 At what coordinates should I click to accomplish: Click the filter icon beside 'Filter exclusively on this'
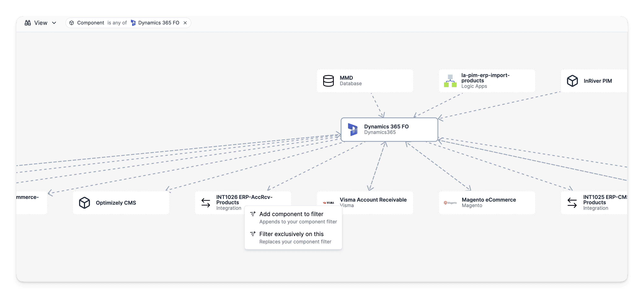(253, 234)
